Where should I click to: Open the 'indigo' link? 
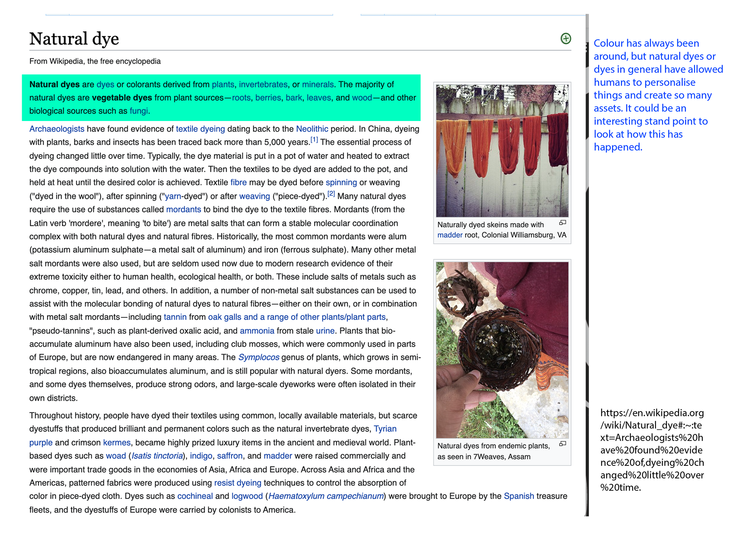201,456
